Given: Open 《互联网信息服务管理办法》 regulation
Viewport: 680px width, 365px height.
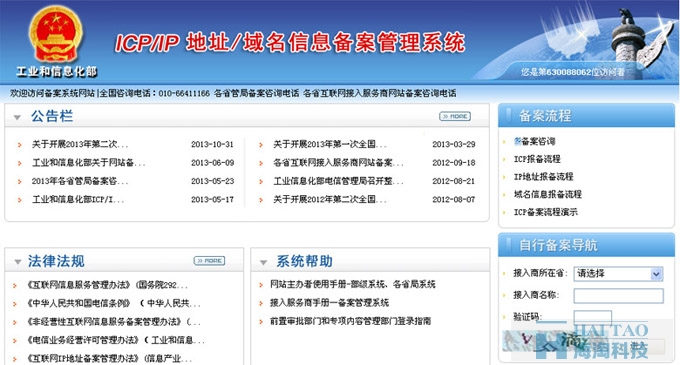Looking at the screenshot, I should (x=107, y=285).
